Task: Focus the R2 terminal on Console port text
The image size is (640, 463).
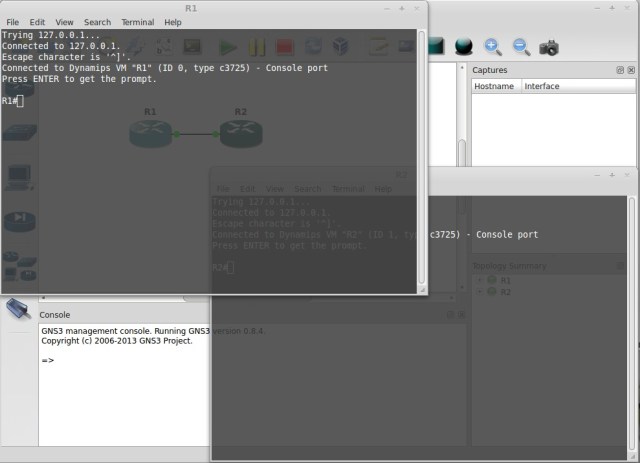Action: point(500,235)
